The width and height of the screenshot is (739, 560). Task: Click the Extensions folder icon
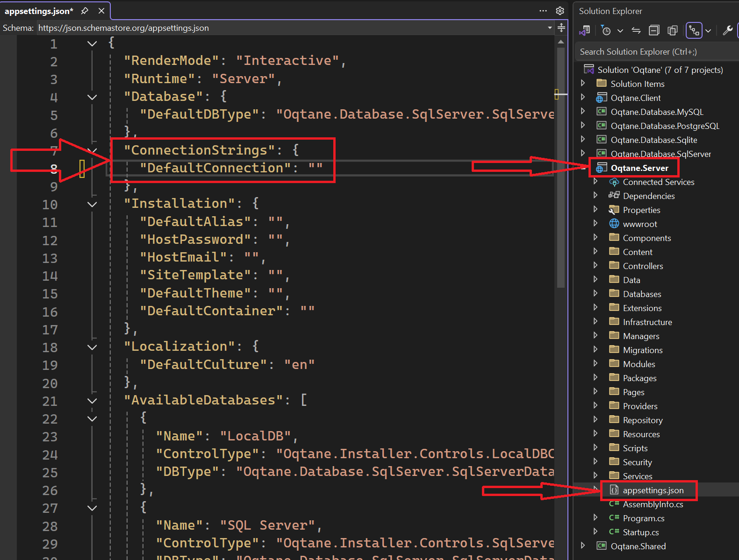(x=614, y=307)
